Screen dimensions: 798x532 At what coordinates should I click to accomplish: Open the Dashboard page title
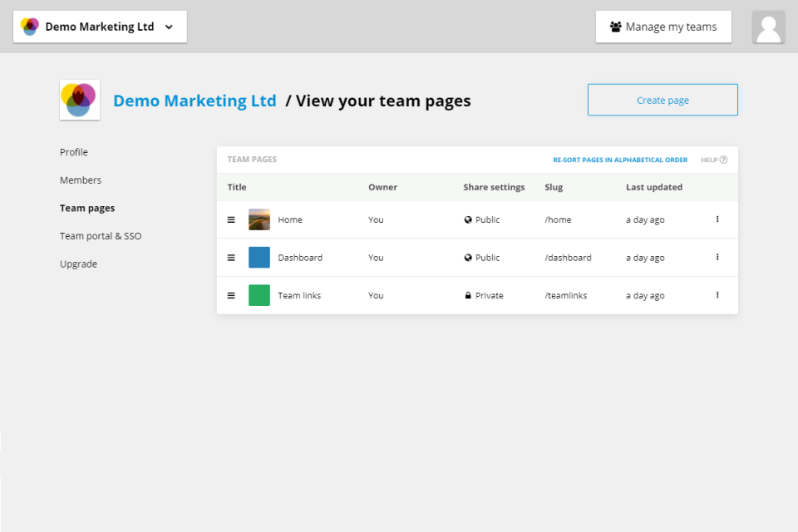[x=300, y=258]
